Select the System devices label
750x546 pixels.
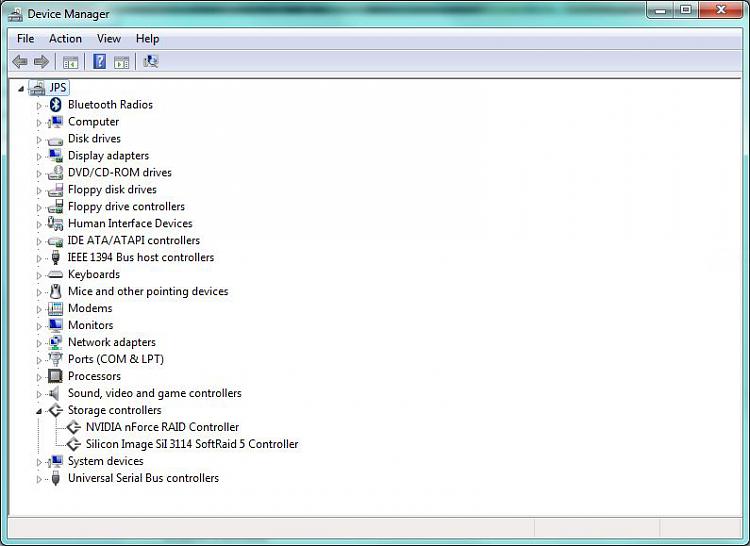click(106, 461)
